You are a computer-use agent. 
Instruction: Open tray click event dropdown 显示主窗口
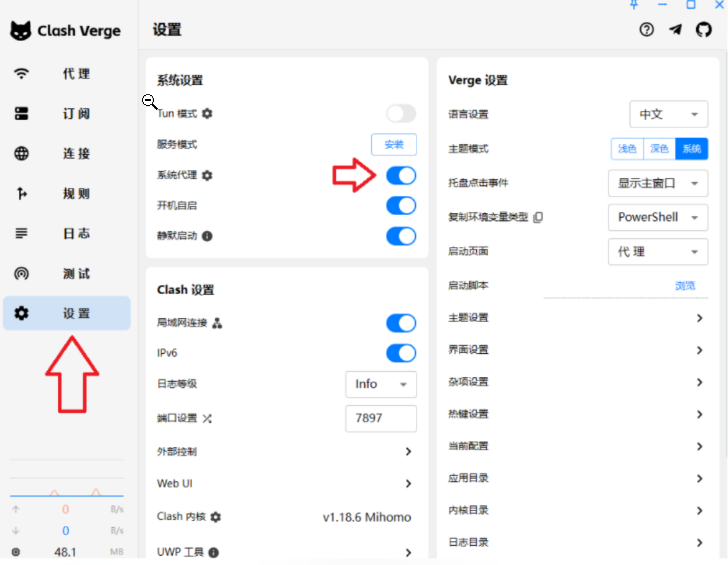pyautogui.click(x=658, y=183)
